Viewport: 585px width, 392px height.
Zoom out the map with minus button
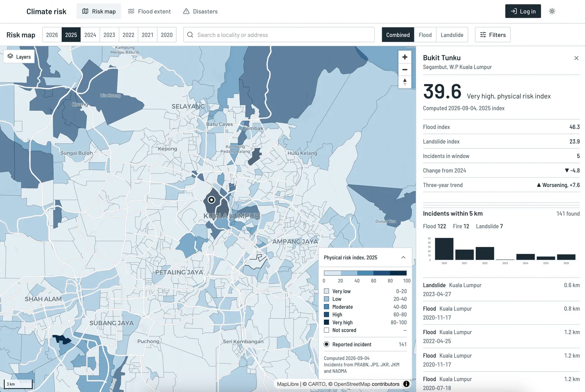(405, 69)
